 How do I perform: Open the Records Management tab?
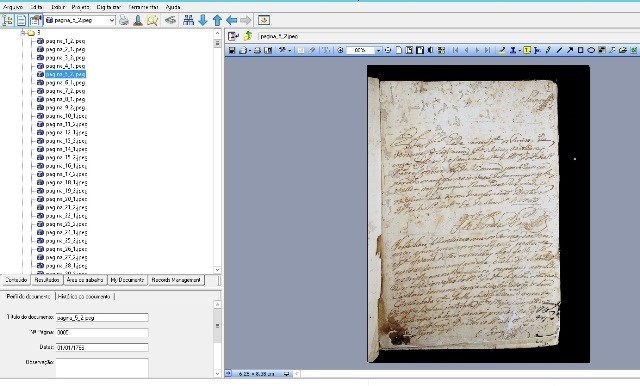click(x=176, y=280)
